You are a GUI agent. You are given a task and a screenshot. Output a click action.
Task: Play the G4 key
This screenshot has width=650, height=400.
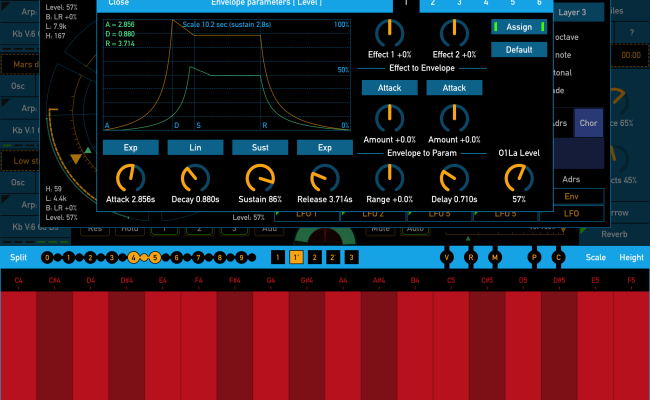tap(271, 345)
